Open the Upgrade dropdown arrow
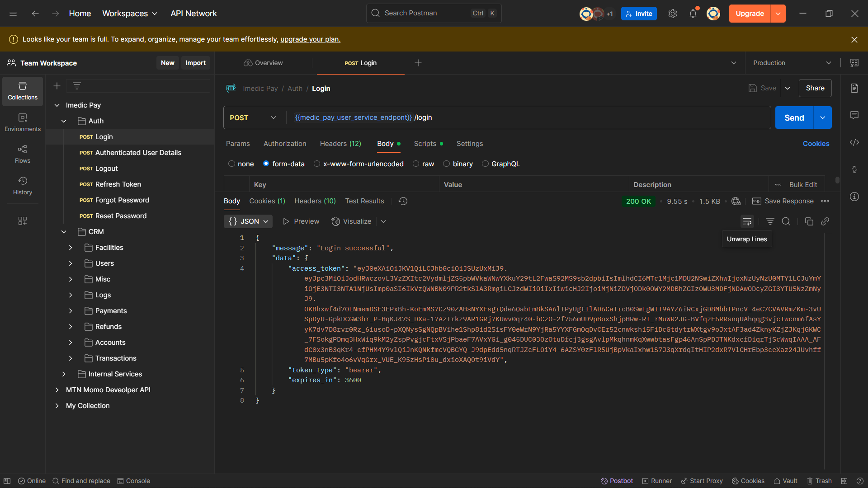 778,14
